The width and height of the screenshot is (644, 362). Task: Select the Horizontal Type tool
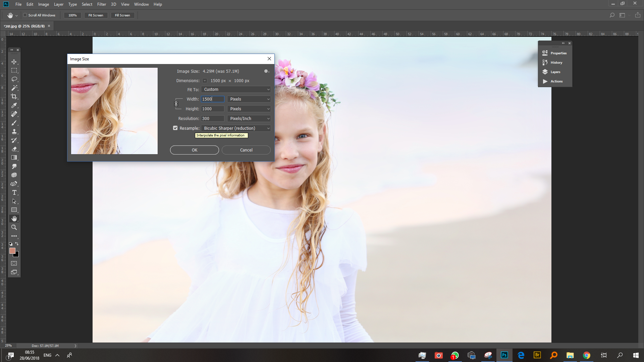click(x=14, y=192)
